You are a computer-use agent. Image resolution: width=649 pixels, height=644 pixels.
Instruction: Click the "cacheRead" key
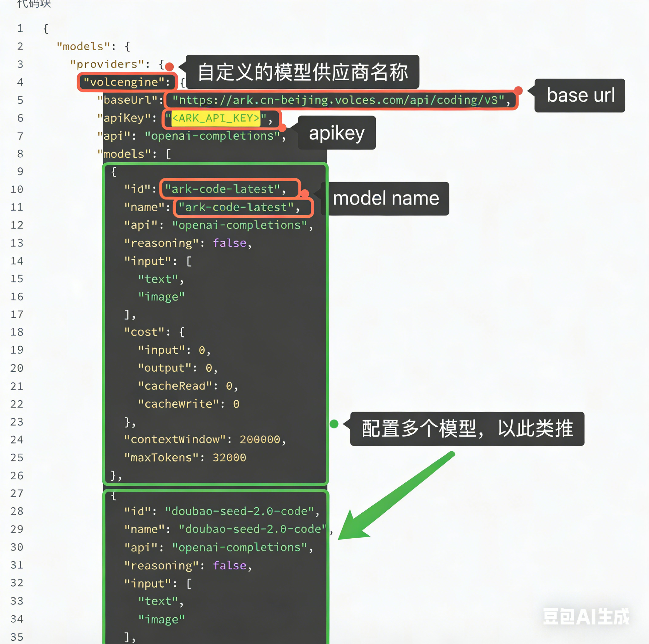coord(175,386)
